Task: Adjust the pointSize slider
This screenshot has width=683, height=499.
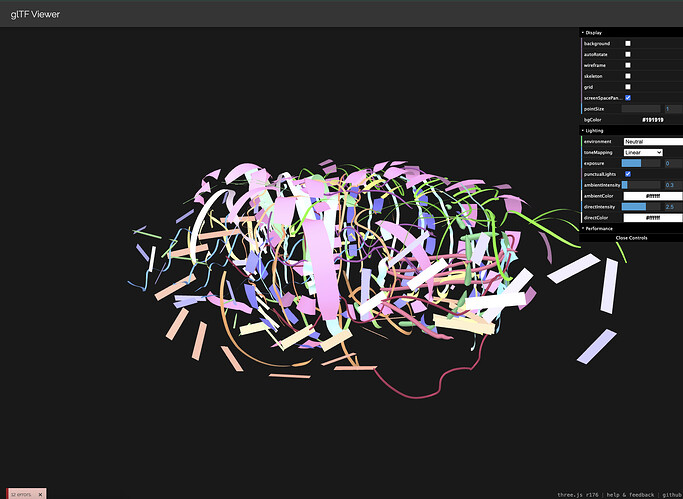Action: tap(641, 109)
